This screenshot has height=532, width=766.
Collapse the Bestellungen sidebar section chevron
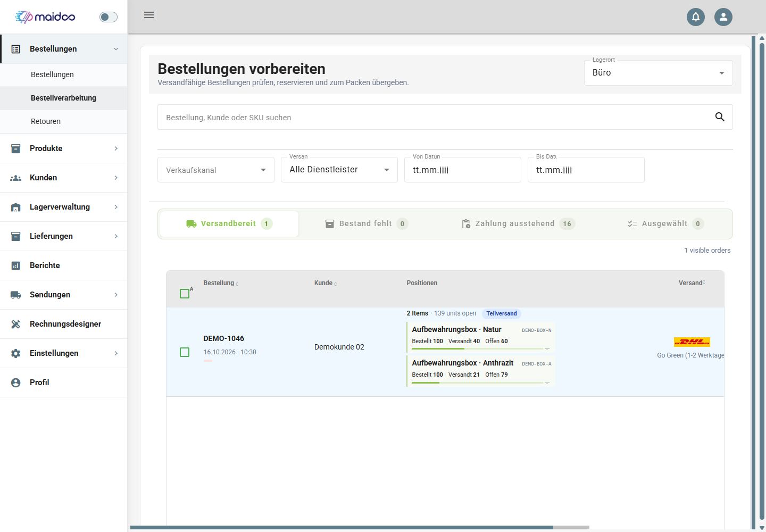(x=116, y=49)
